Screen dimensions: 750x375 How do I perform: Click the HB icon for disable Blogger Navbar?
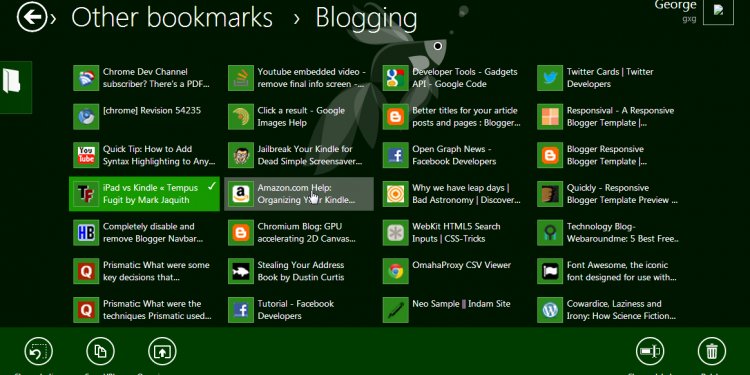(86, 232)
